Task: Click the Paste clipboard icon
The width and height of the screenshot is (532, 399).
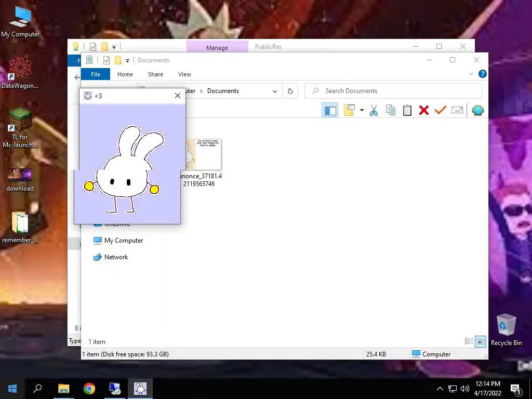Action: point(407,110)
